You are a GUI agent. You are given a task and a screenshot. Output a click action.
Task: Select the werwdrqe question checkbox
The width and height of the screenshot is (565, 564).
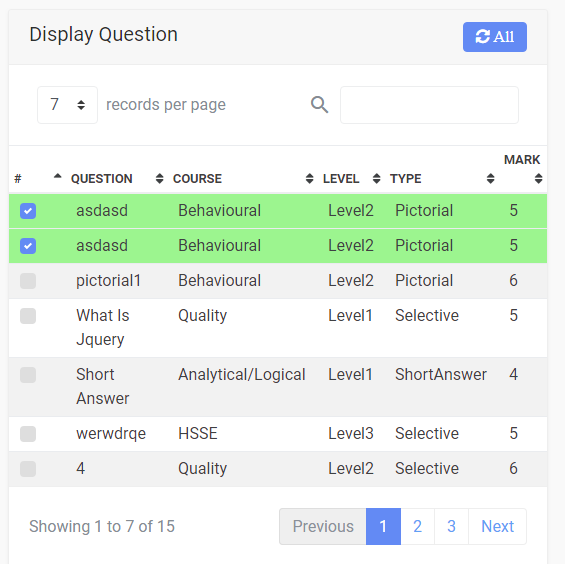point(28,434)
